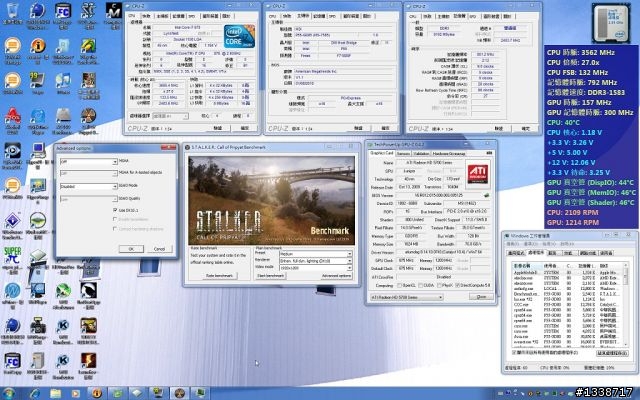
Task: Open the black bird-logo desktop shortcut
Action: point(88,291)
